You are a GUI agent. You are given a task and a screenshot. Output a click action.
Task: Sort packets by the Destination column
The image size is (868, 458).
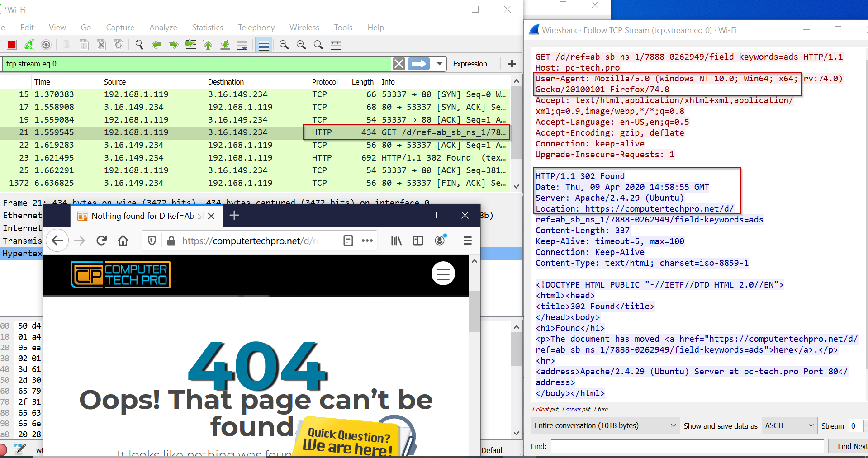[x=257, y=82]
